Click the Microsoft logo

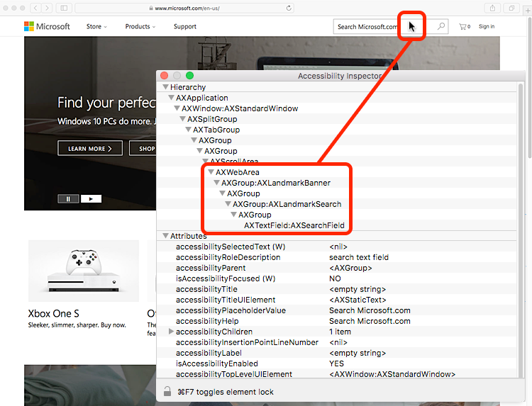coord(47,27)
